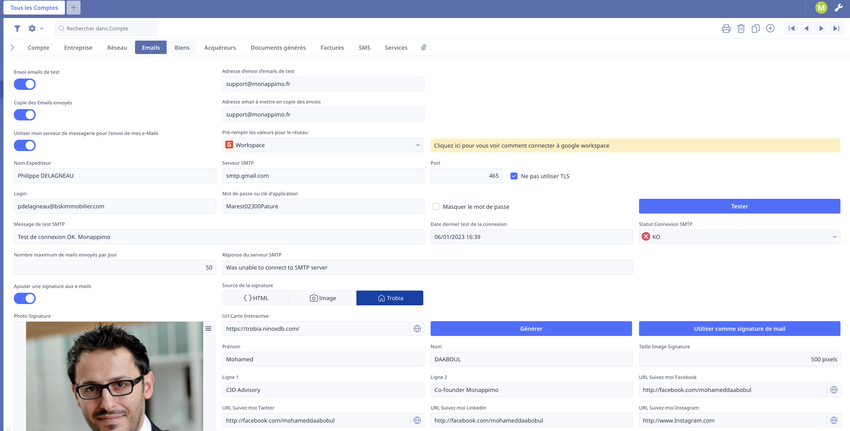Open the signature photo hamburger menu

(x=208, y=328)
